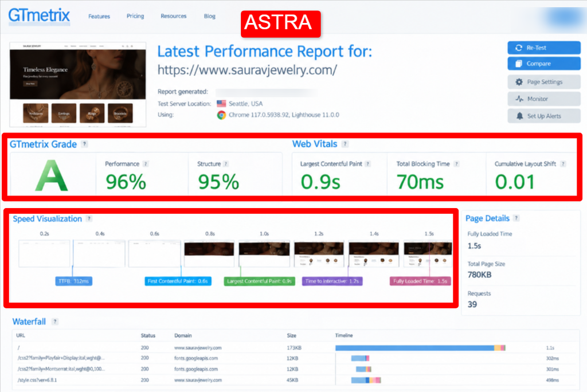Click the 1.0s filmstrip frame
This screenshot has height=392, width=587.
(x=264, y=253)
